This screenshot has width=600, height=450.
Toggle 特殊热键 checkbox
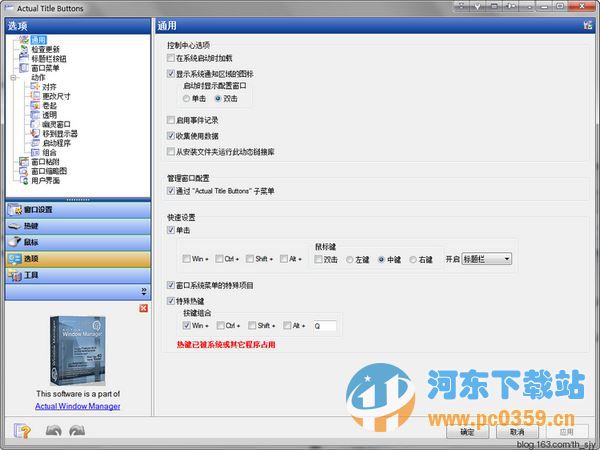[x=171, y=301]
